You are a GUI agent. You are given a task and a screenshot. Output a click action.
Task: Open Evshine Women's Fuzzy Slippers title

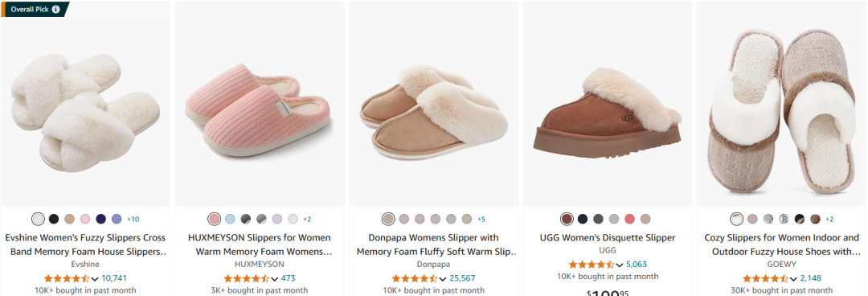pos(85,245)
